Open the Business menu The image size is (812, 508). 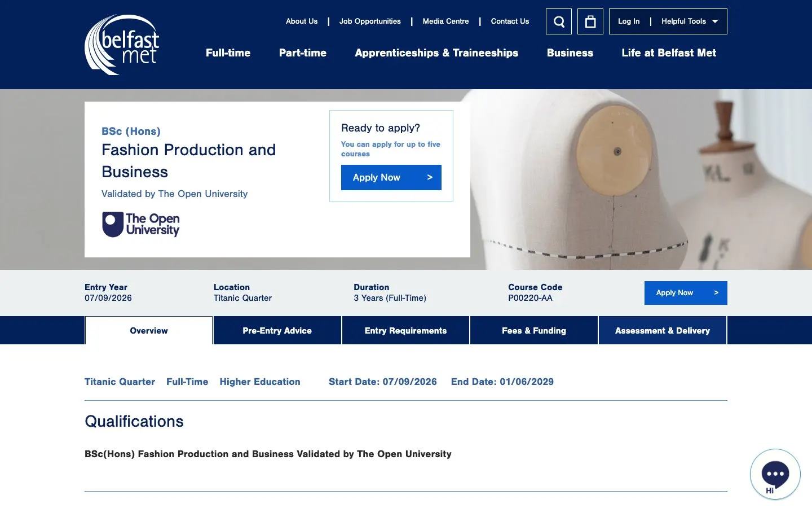570,53
